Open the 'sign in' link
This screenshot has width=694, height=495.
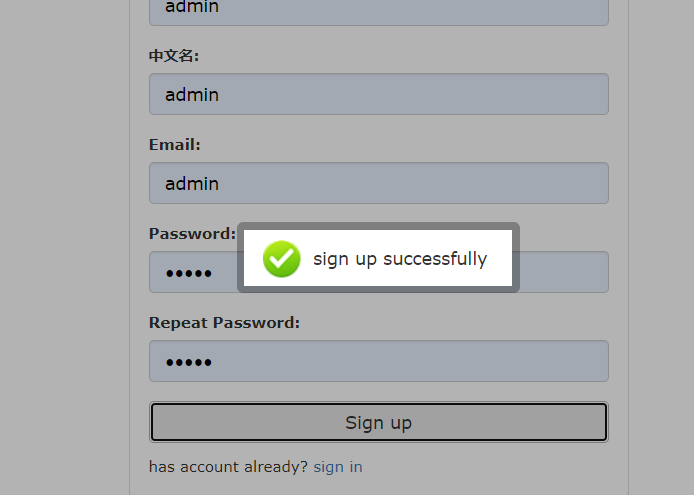[338, 467]
